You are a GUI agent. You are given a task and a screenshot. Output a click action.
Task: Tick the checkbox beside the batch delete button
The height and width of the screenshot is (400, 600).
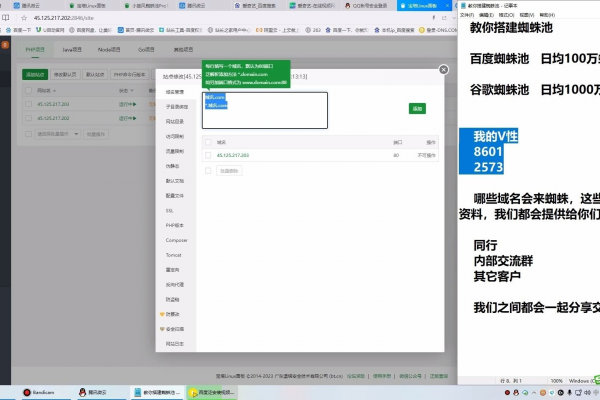click(x=208, y=171)
